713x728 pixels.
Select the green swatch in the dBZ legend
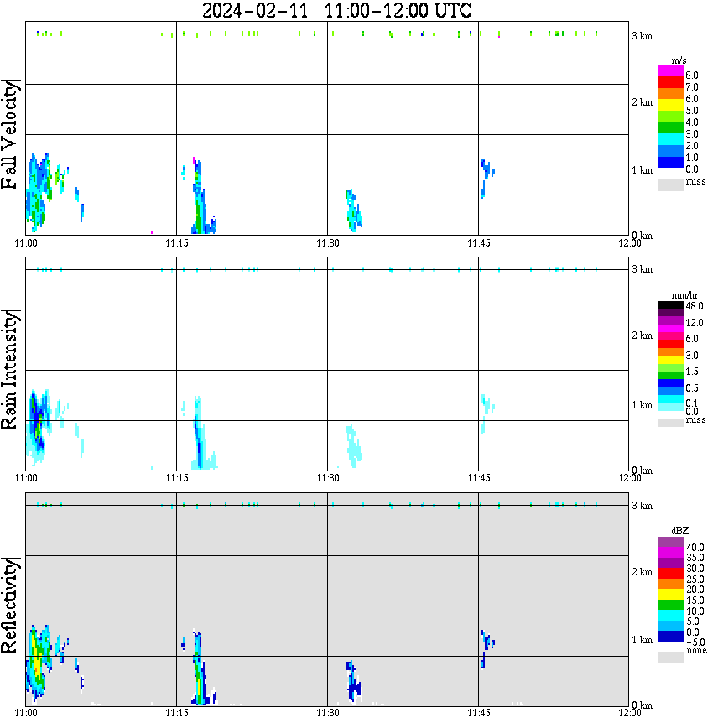[x=670, y=605]
